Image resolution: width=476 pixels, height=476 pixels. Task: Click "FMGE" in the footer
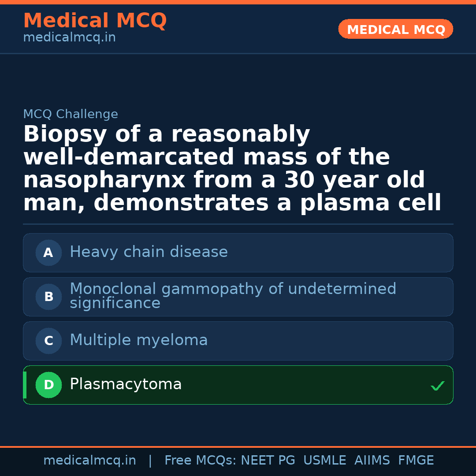416,461
